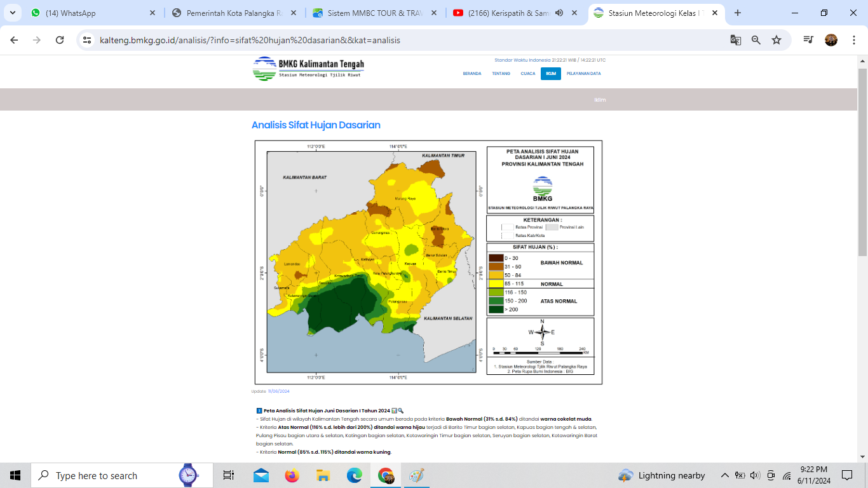Click the page vertical scrollbar

coord(862,162)
